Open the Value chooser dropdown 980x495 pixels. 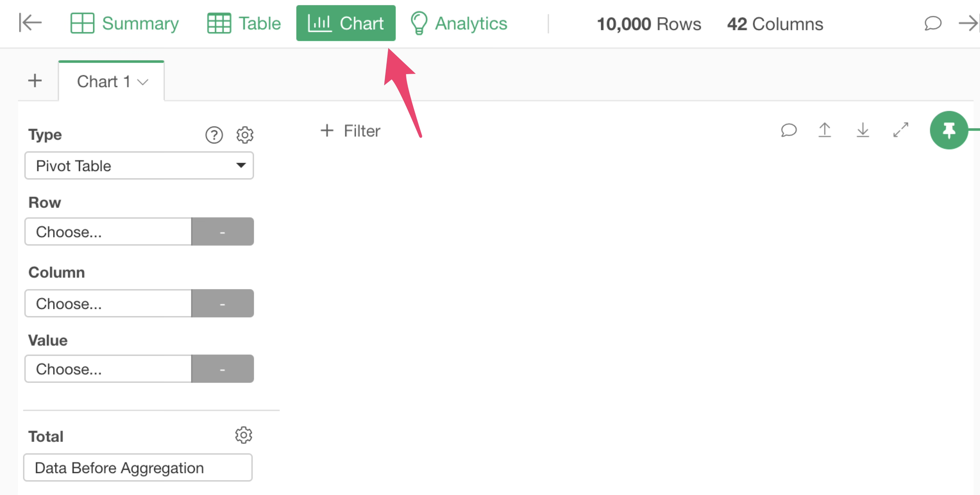pyautogui.click(x=108, y=369)
